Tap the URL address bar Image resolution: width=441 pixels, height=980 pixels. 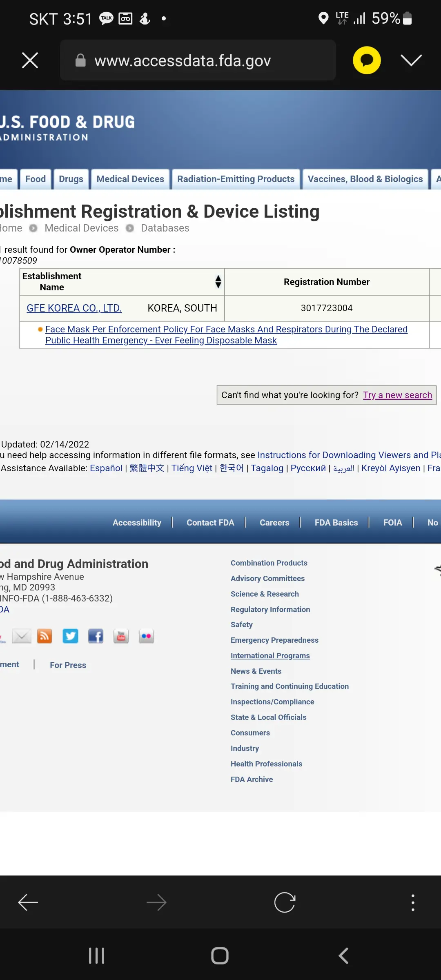198,60
